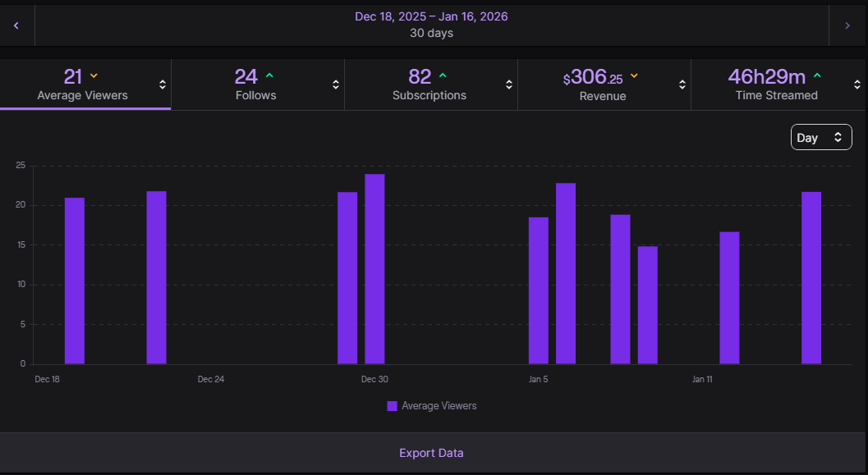
Task: Click the Jan 11 axis label
Action: pyautogui.click(x=702, y=379)
